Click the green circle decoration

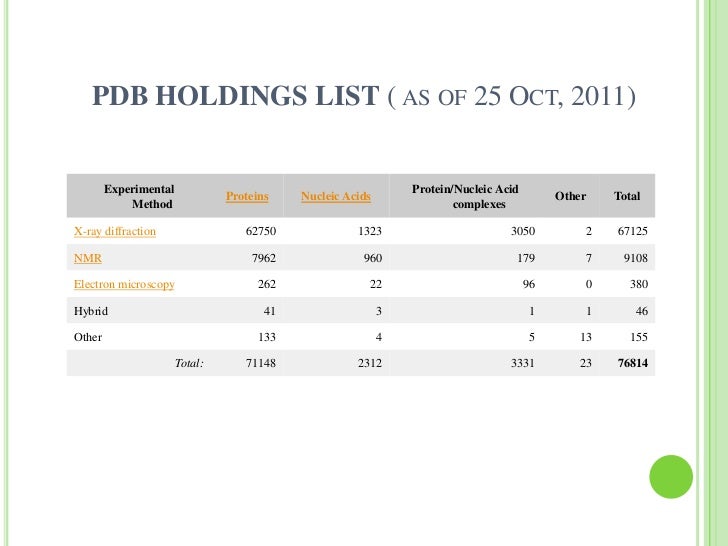[x=671, y=477]
